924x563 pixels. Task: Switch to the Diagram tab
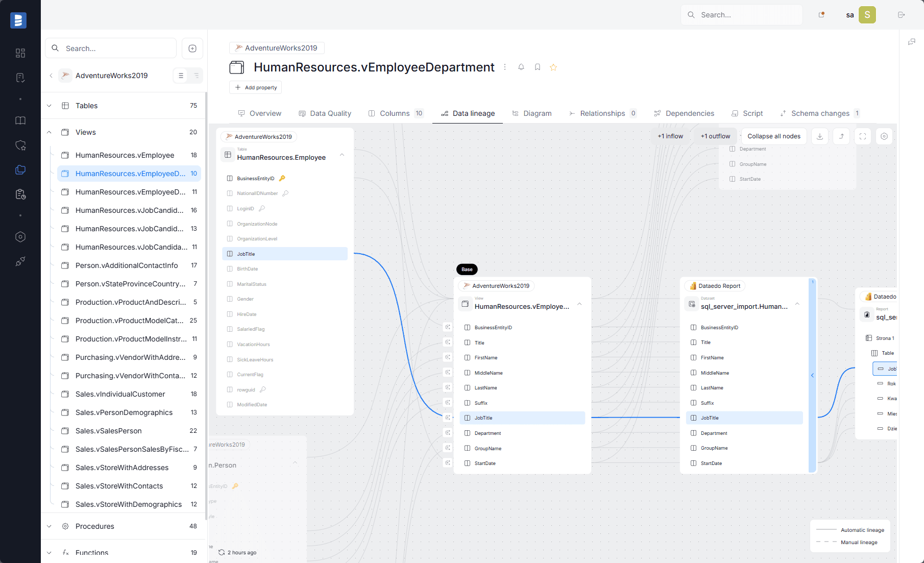(x=532, y=113)
